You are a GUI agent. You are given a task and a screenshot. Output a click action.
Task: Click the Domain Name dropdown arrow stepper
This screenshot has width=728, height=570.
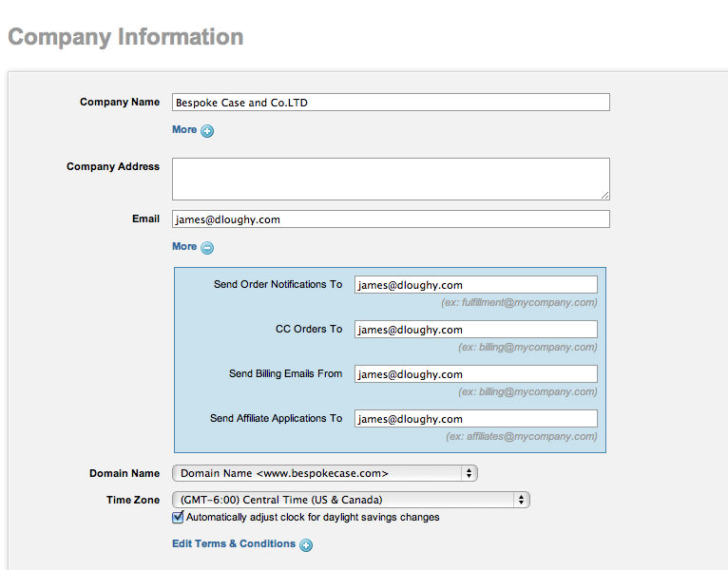pos(469,473)
